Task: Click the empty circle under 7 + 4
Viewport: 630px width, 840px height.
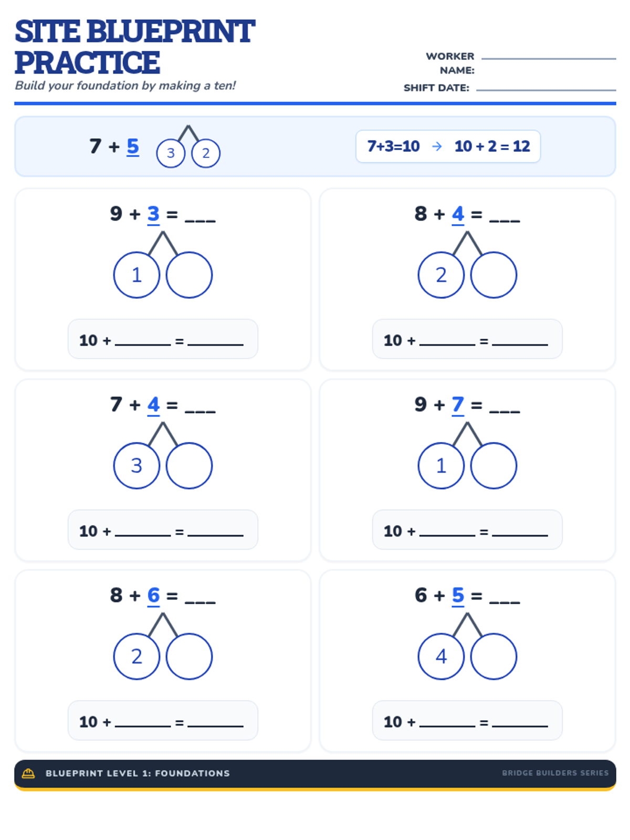Action: (x=189, y=466)
